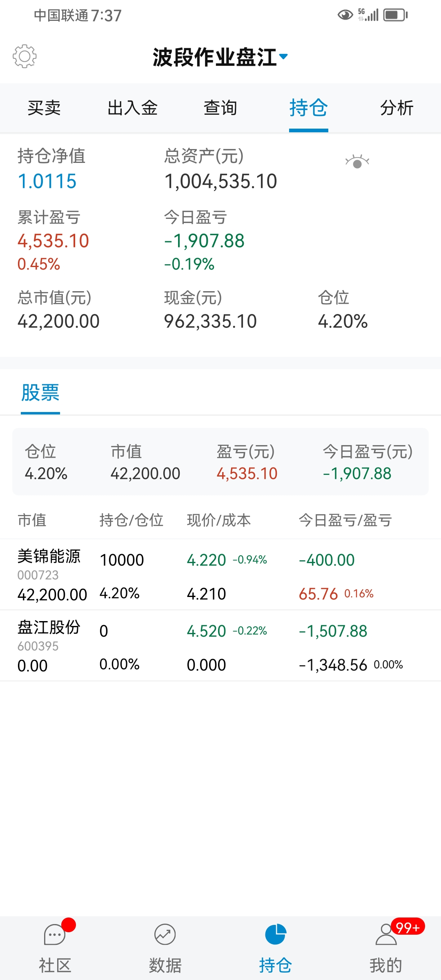441x980 pixels.
Task: Sort holdings by 市值 column header
Action: pos(32,520)
